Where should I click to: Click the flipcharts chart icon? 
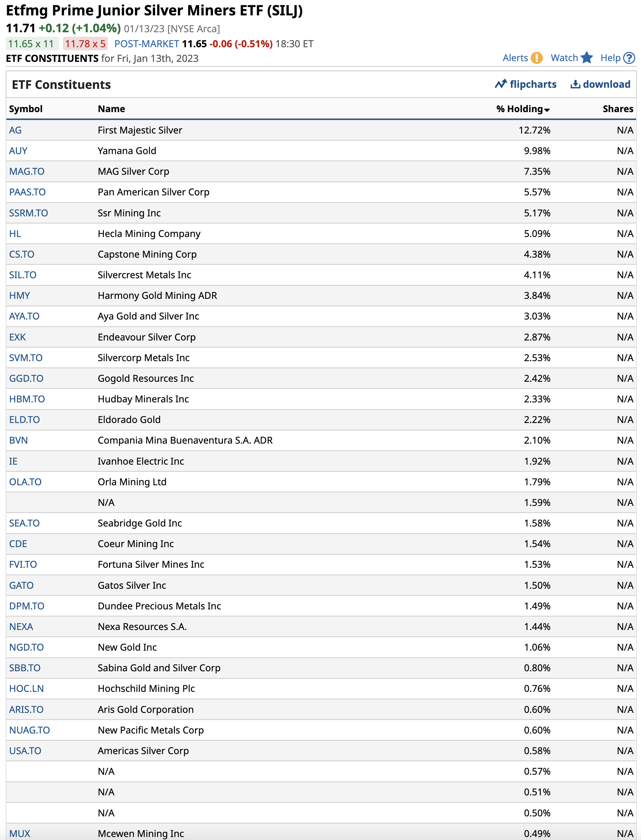click(x=500, y=84)
